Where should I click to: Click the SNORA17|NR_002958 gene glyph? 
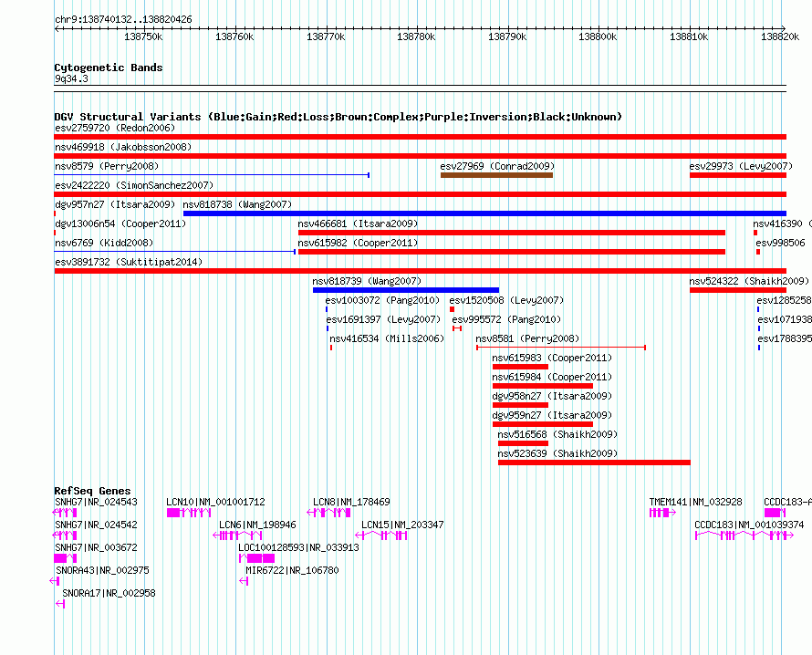[60, 604]
